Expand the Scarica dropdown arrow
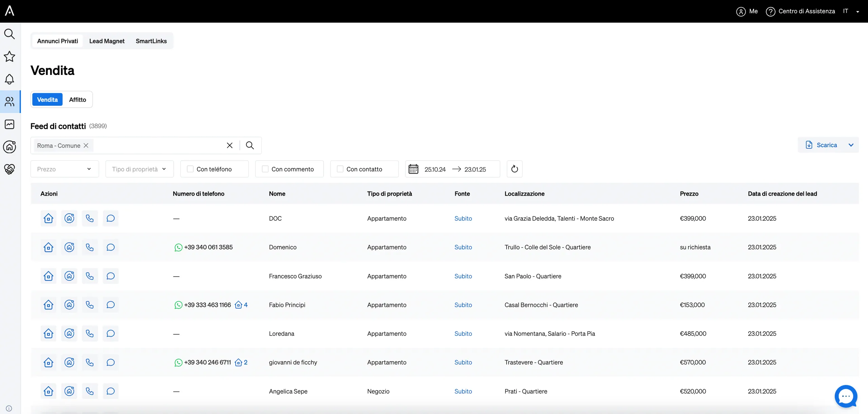 coord(851,145)
